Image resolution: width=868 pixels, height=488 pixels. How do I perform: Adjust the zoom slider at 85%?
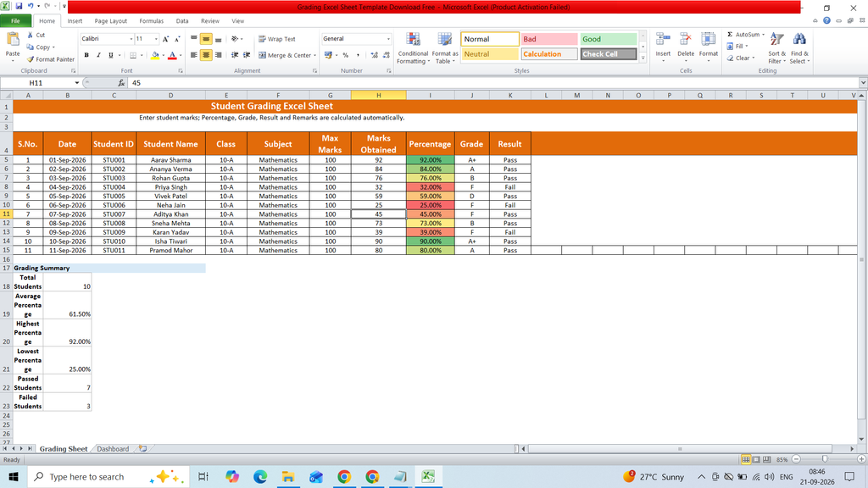coord(825,459)
